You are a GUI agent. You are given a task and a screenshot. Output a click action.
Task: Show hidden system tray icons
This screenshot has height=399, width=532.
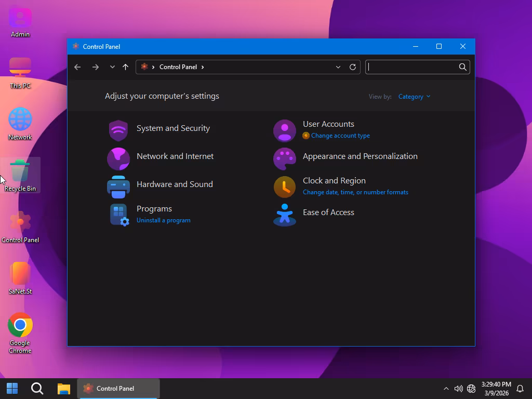446,389
